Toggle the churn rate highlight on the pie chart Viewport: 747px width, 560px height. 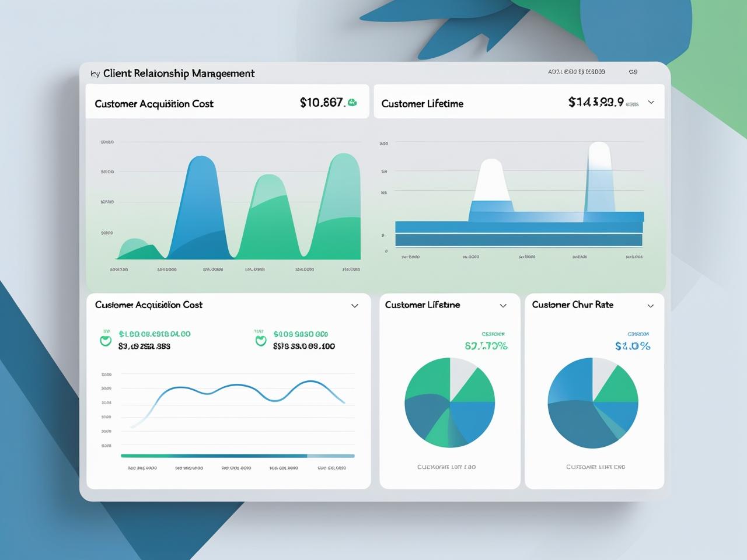593,402
